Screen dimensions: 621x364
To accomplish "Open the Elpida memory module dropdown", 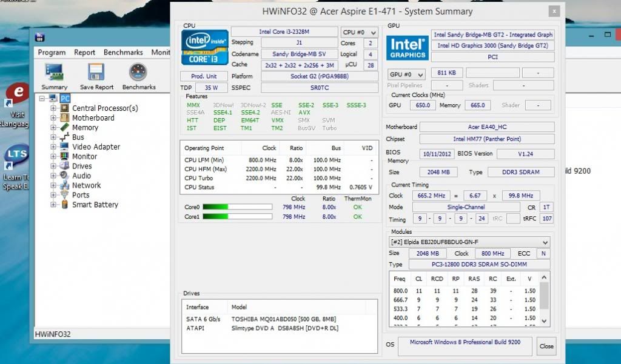I will pyautogui.click(x=469, y=242).
